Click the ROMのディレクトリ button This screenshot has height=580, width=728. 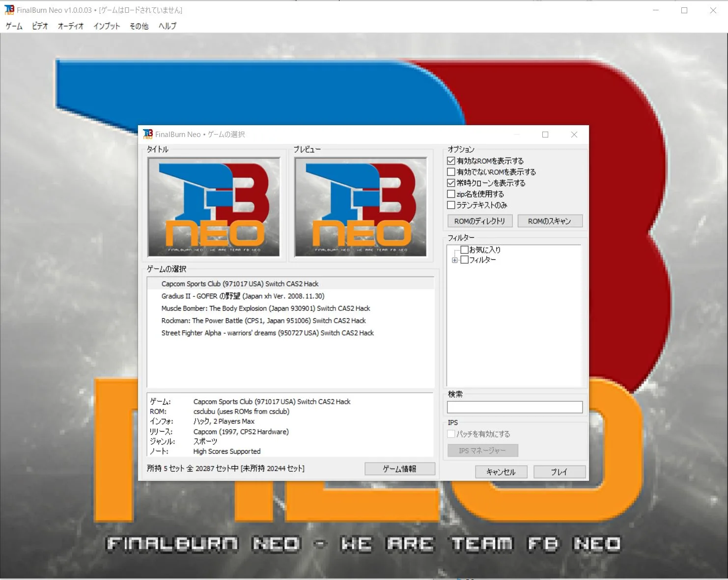480,221
